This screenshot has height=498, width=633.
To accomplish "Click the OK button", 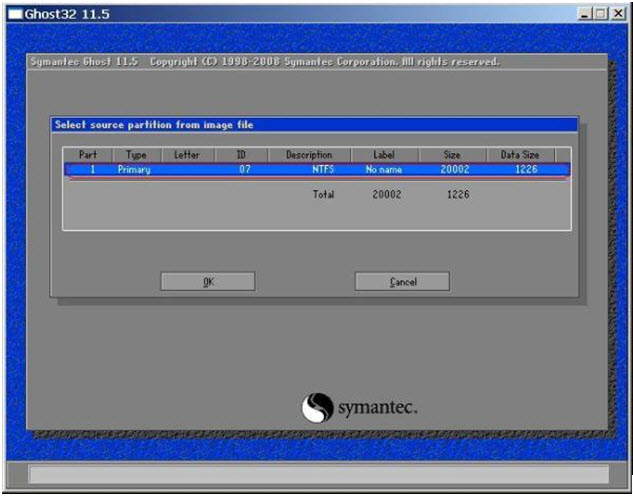I will [x=207, y=282].
